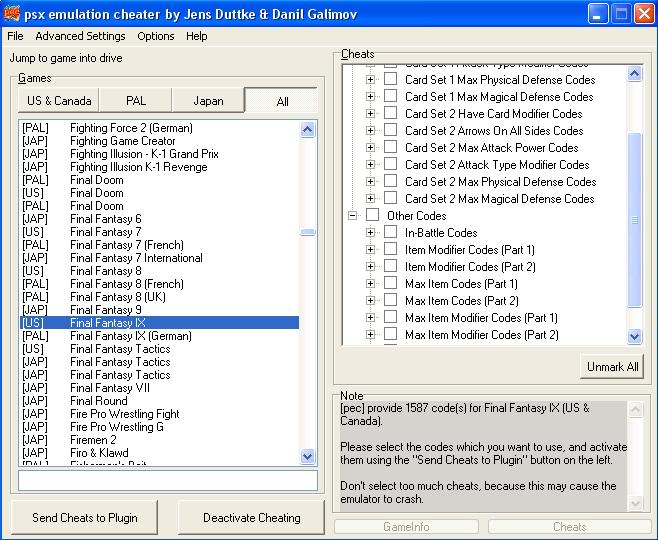Expand the In-Battle Codes node
658x540 pixels.
(370, 232)
